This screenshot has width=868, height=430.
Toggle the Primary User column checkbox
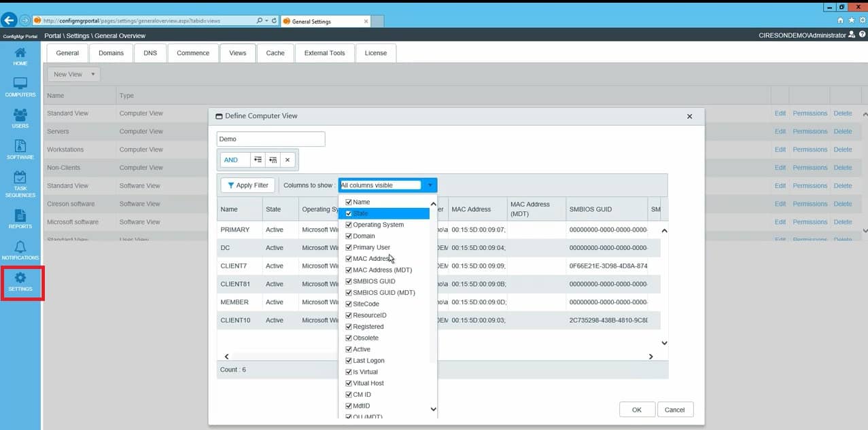[349, 247]
